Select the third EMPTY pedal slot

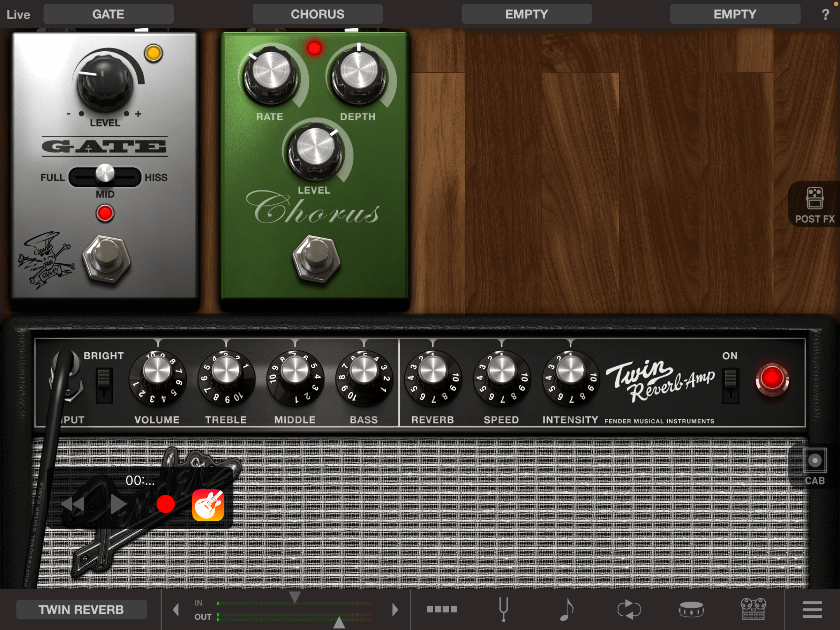[x=527, y=14]
